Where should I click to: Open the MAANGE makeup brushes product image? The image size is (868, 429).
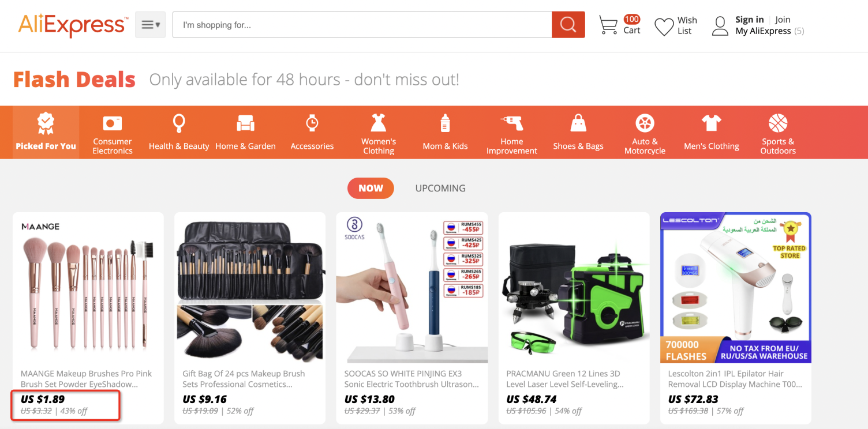pyautogui.click(x=88, y=288)
